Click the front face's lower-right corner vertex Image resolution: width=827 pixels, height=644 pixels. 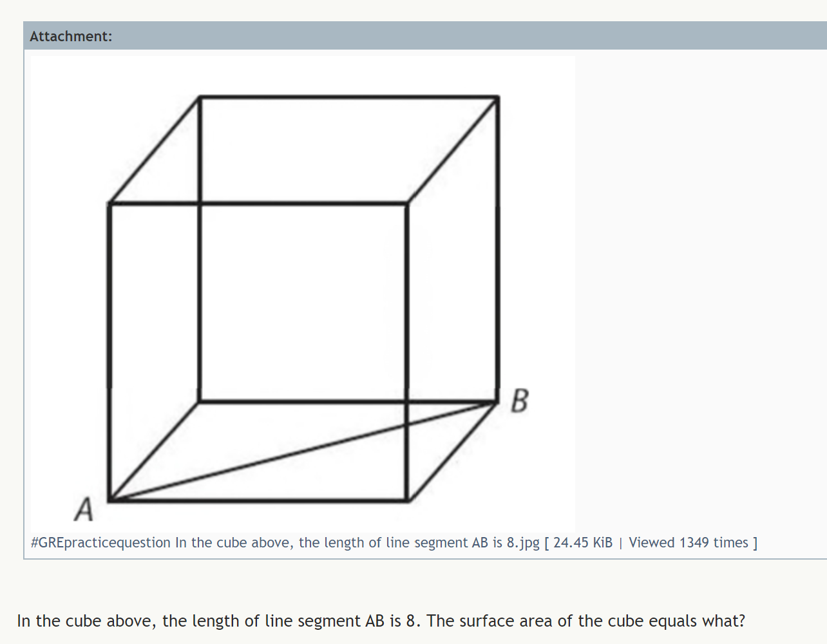point(407,499)
